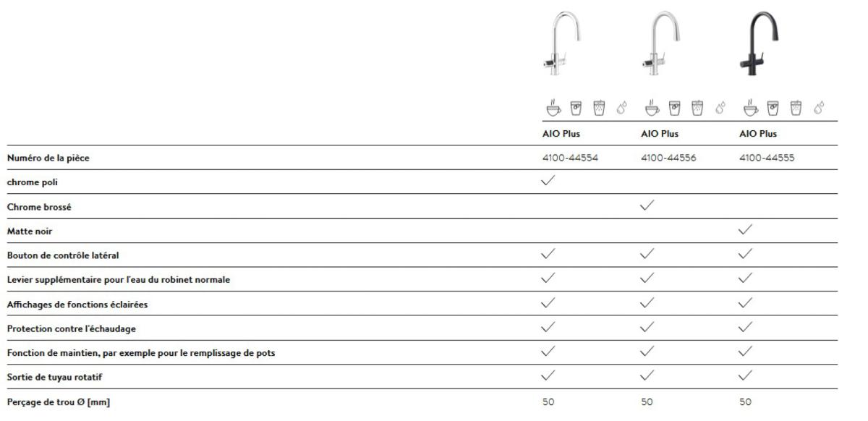
Task: Click water drops icon for model 4100-44556
Action: [x=720, y=109]
